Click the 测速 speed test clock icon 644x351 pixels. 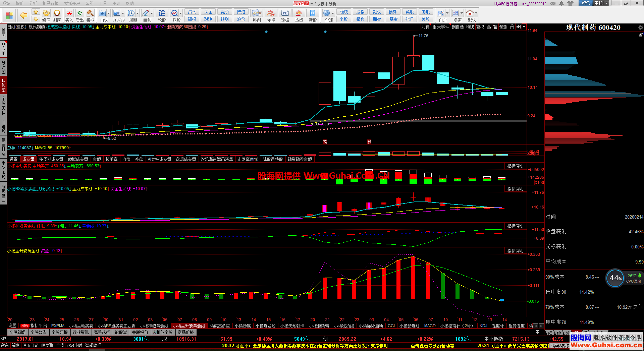57,15
